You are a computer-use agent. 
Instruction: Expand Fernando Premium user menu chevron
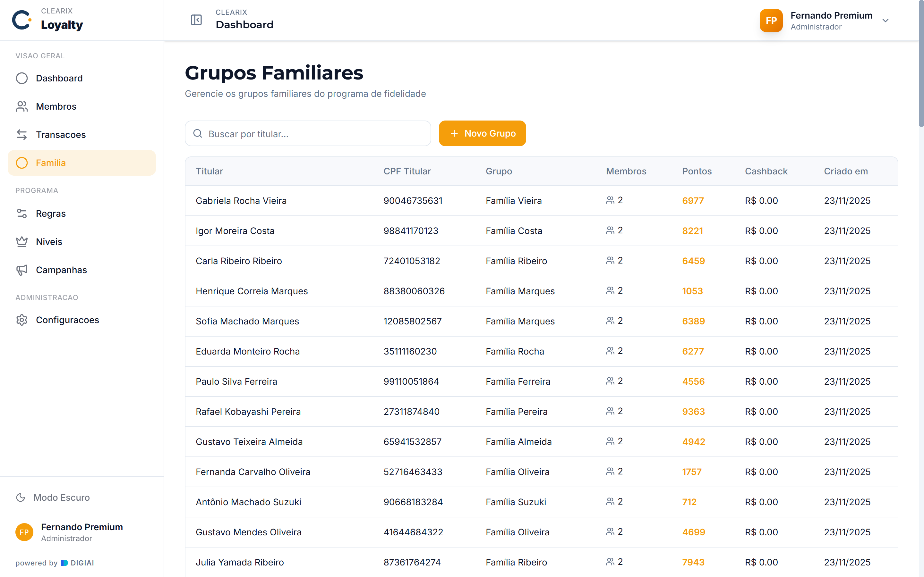tap(886, 21)
